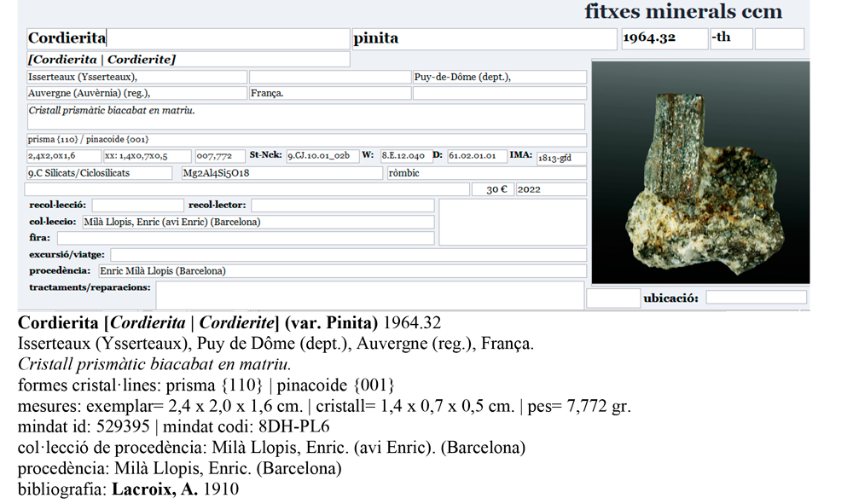Click the cordierite specimen photo
This screenshot has height=504, width=853.
[x=700, y=172]
